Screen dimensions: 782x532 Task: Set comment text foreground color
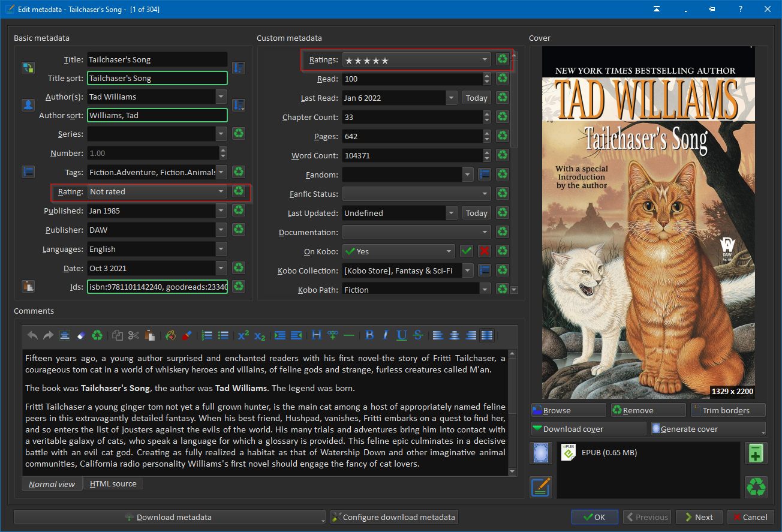(187, 335)
